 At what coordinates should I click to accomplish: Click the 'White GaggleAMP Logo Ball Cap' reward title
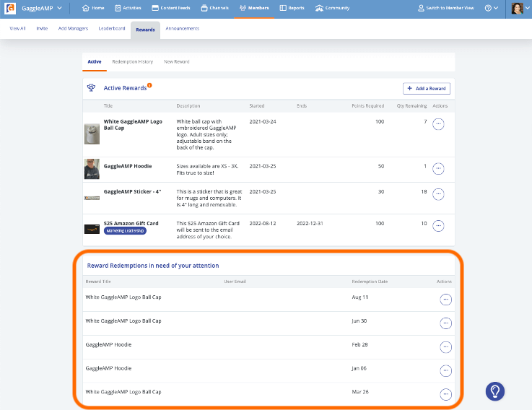click(x=133, y=125)
